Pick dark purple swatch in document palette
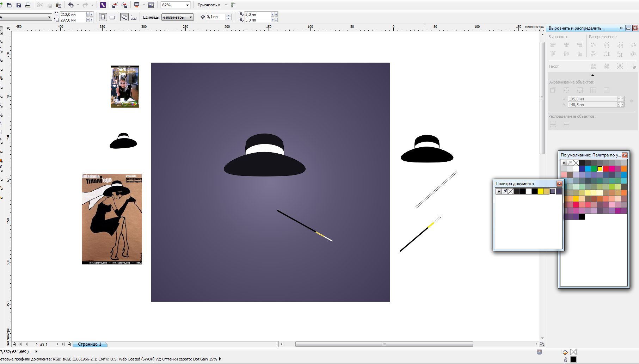The height and width of the screenshot is (364, 639). (x=559, y=191)
